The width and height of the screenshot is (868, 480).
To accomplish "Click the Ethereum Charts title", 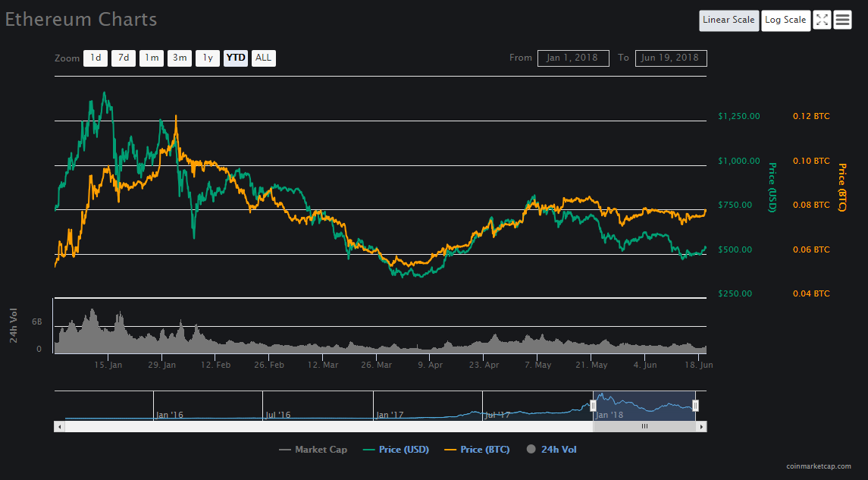I will pos(81,20).
